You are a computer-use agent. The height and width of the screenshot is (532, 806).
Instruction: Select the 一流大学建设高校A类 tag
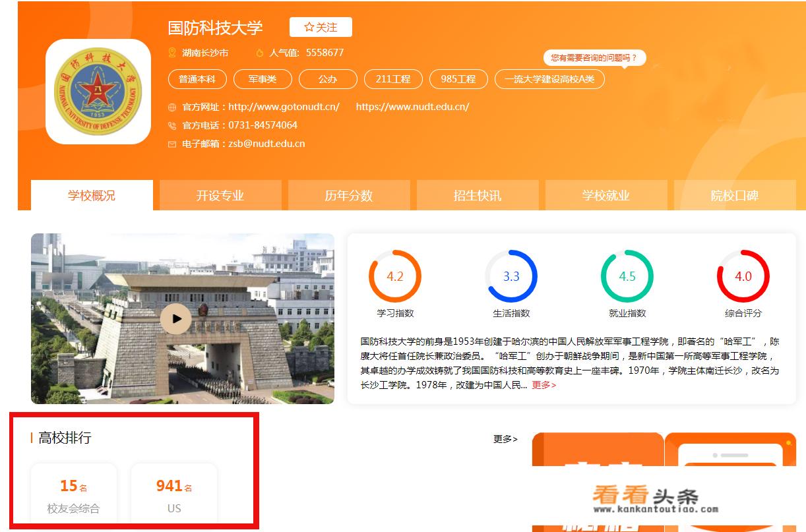coord(549,79)
